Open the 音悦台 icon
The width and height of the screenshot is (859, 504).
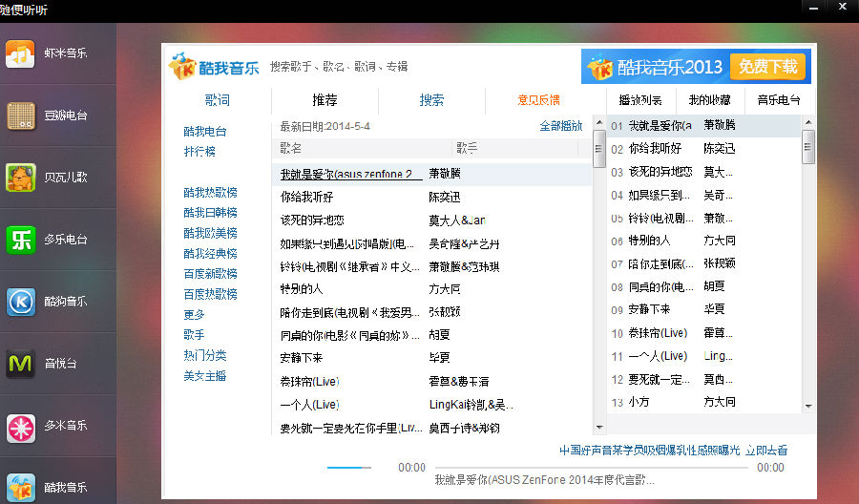(x=20, y=363)
